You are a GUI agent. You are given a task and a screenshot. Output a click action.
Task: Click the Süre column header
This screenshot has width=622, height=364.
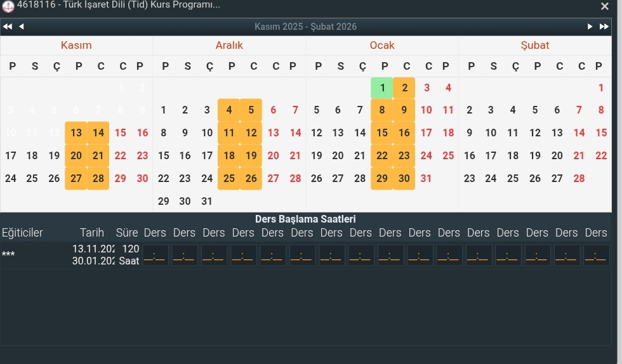(x=126, y=232)
